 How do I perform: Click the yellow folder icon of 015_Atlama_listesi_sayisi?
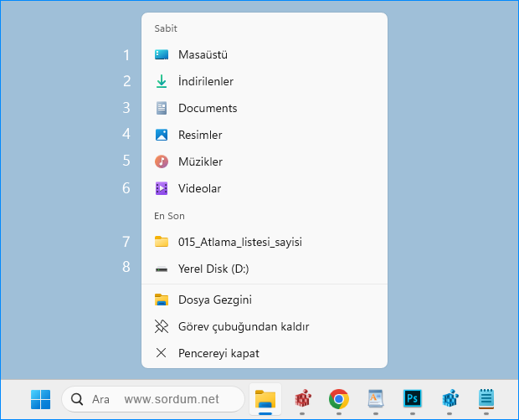pyautogui.click(x=162, y=242)
